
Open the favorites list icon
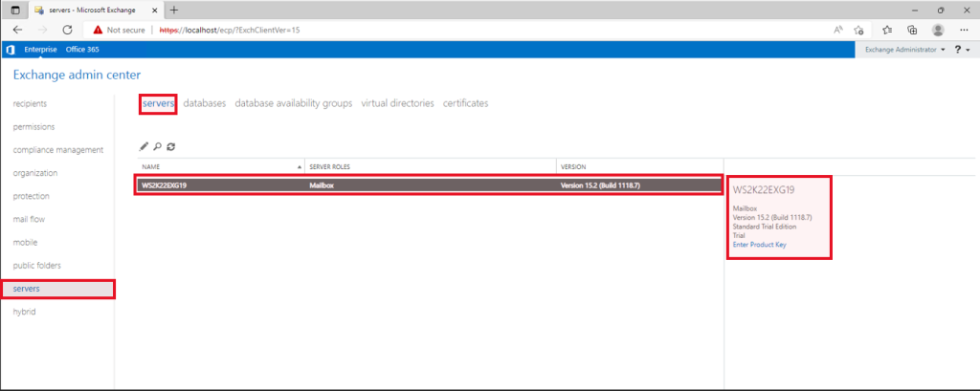[887, 30]
